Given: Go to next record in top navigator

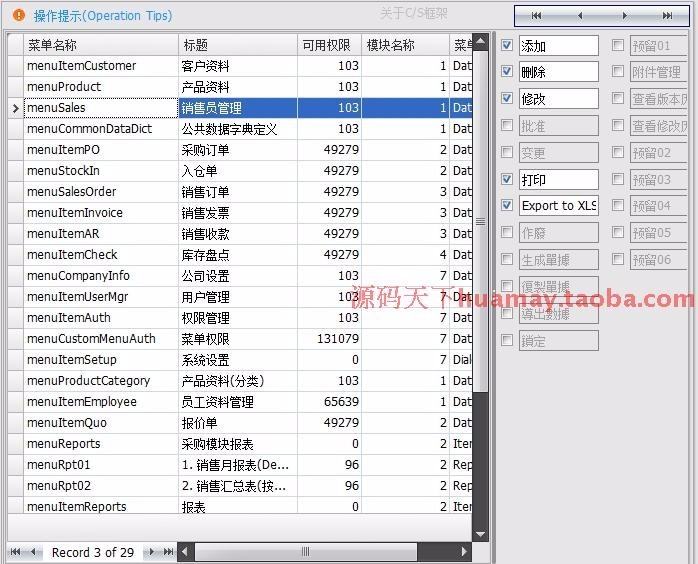Looking at the screenshot, I should [x=624, y=16].
